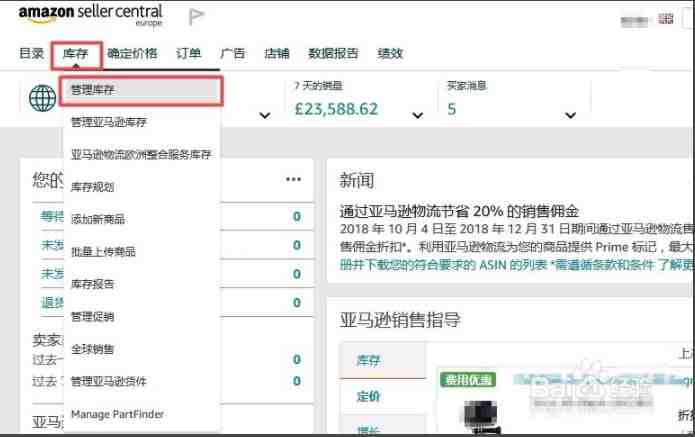Viewport: 695px width, 437px height.
Task: Select 库存报告 menu entry
Action: pyautogui.click(x=93, y=284)
